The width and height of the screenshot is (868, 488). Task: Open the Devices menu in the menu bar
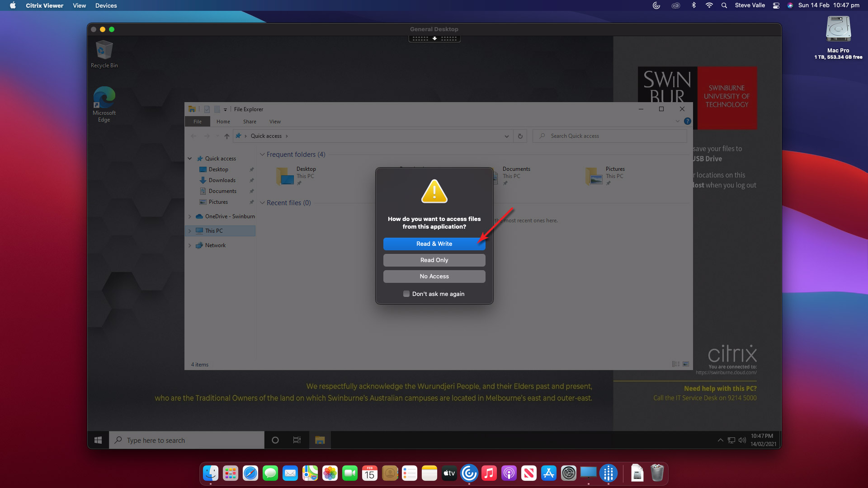click(106, 5)
